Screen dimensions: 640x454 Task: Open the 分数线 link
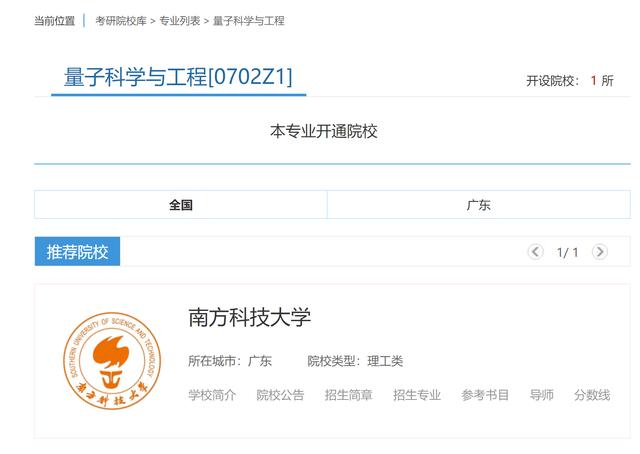[x=592, y=395]
